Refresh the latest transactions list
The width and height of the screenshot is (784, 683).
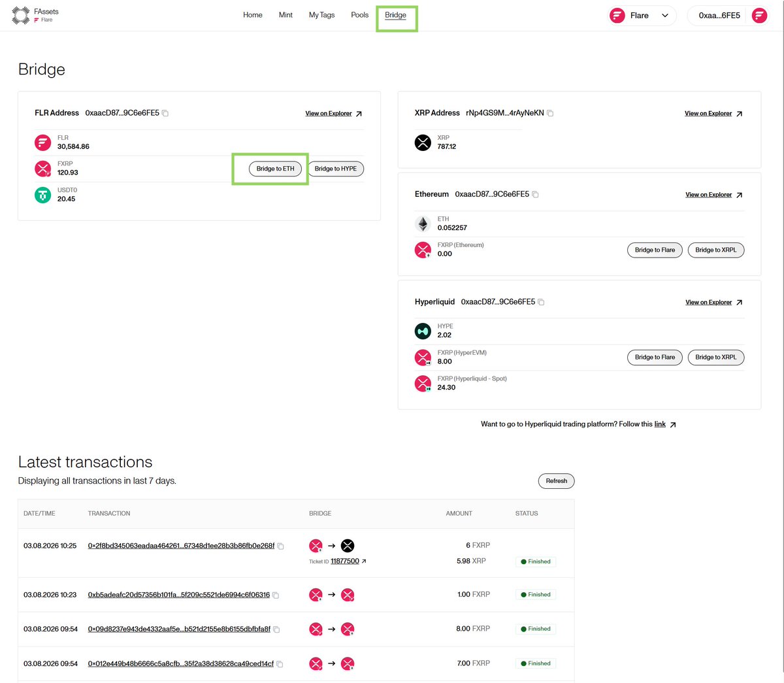point(557,481)
